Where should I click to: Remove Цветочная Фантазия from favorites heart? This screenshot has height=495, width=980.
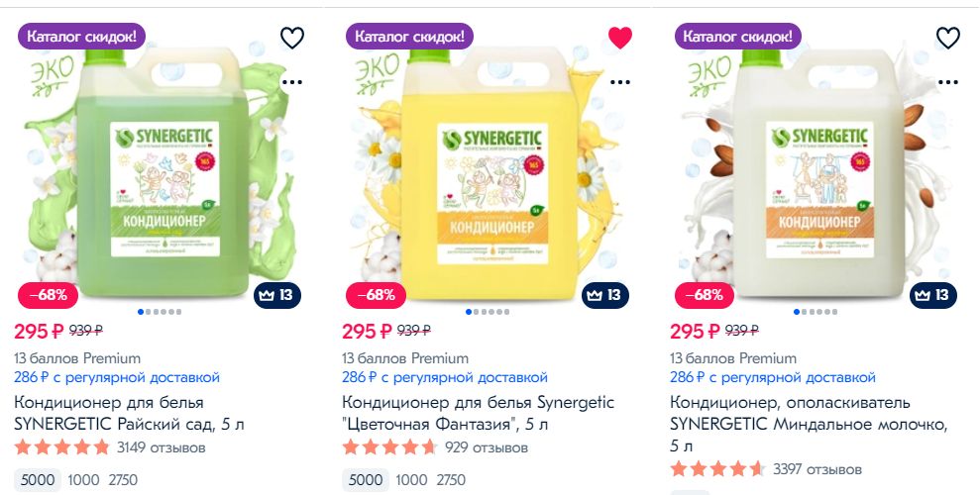coord(620,38)
